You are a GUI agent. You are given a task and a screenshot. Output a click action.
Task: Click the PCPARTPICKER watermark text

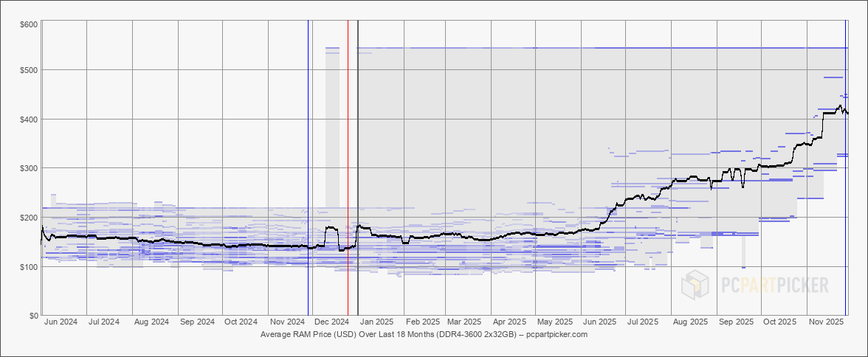click(773, 285)
